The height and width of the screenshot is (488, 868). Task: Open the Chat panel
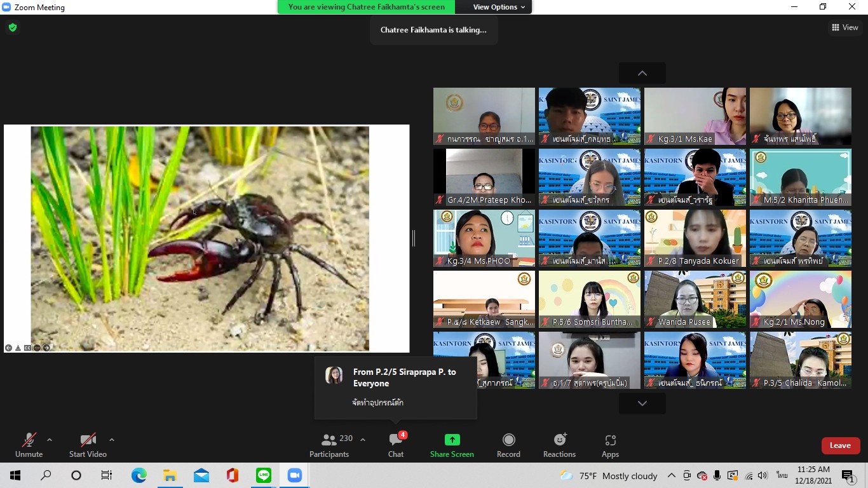(x=396, y=445)
